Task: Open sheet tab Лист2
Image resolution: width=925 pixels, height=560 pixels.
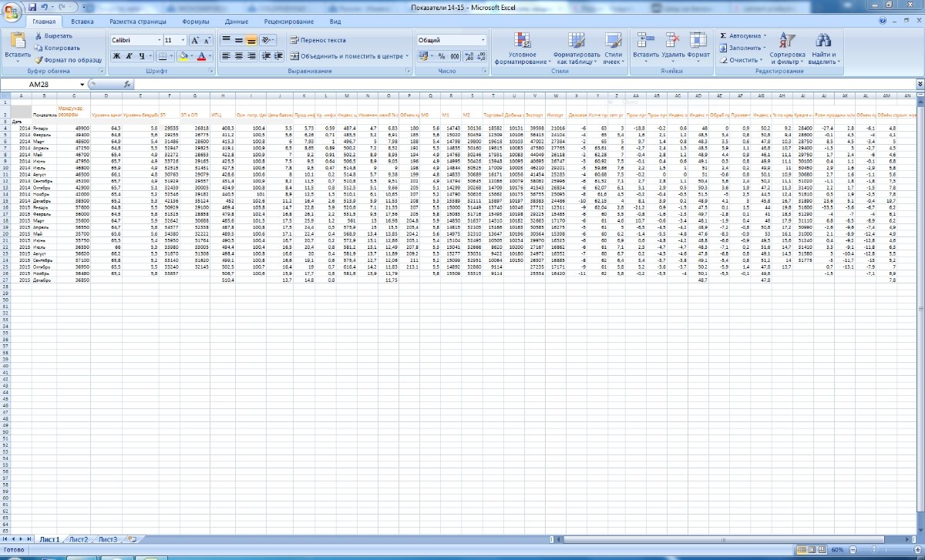Action: coord(78,539)
